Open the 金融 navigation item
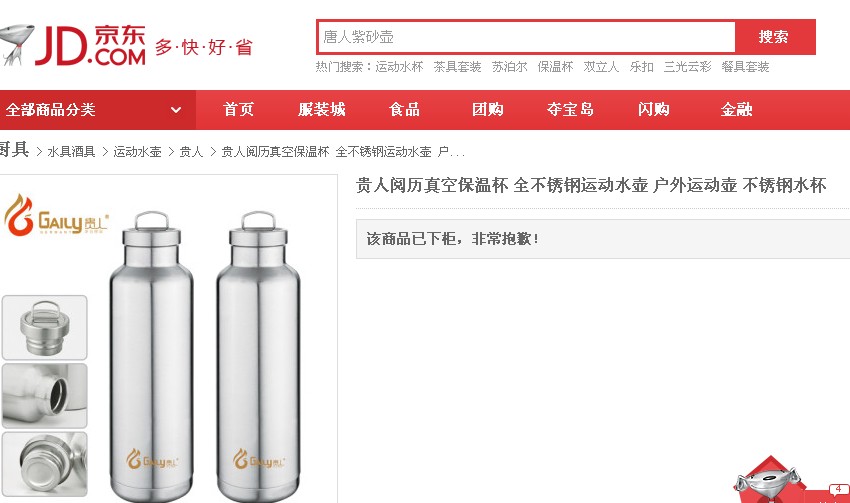 pyautogui.click(x=736, y=109)
